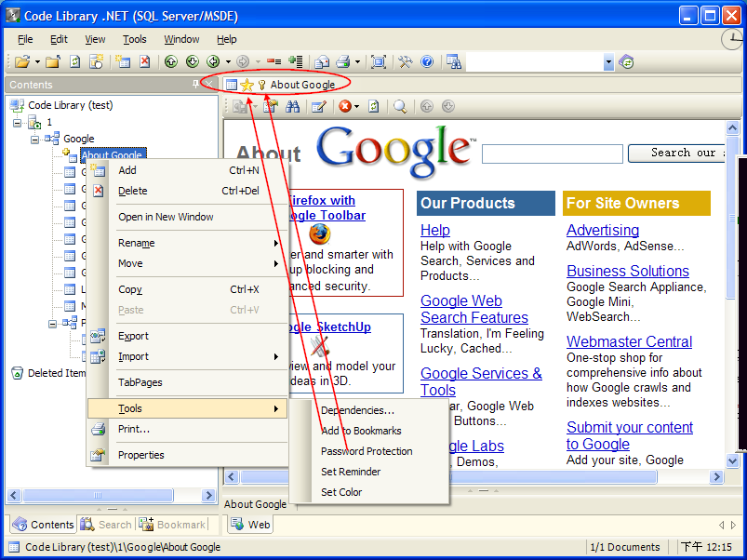Viewport: 747px width, 560px height.
Task: Collapse the Google tree node
Action: (34, 140)
